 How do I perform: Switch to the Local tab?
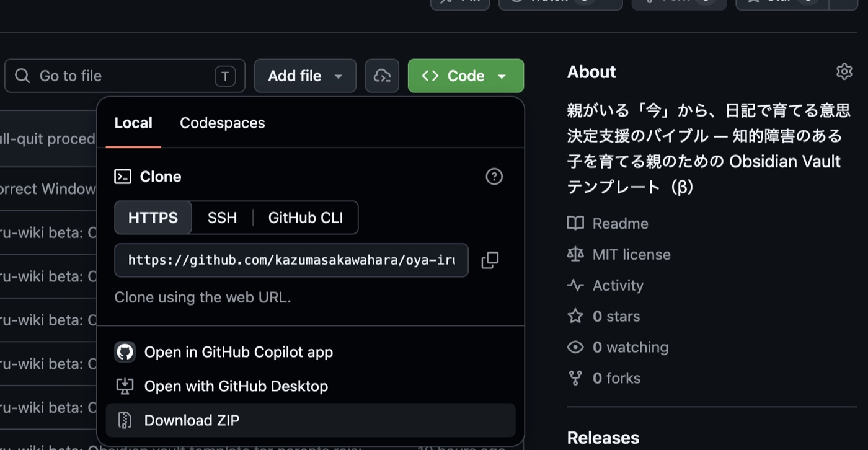coord(133,123)
